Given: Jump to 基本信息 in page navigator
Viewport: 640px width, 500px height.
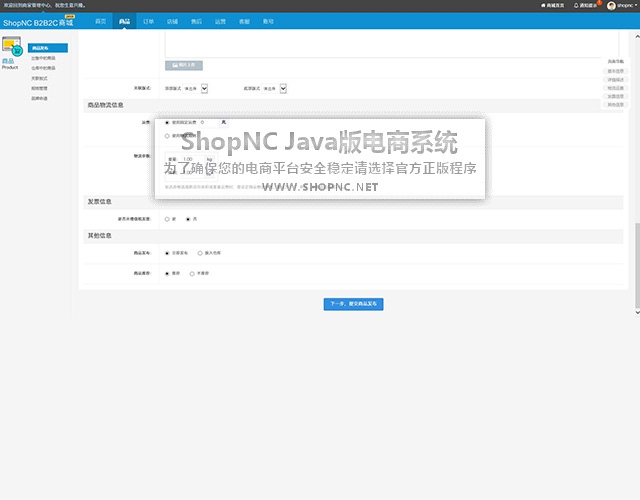Looking at the screenshot, I should [616, 71].
